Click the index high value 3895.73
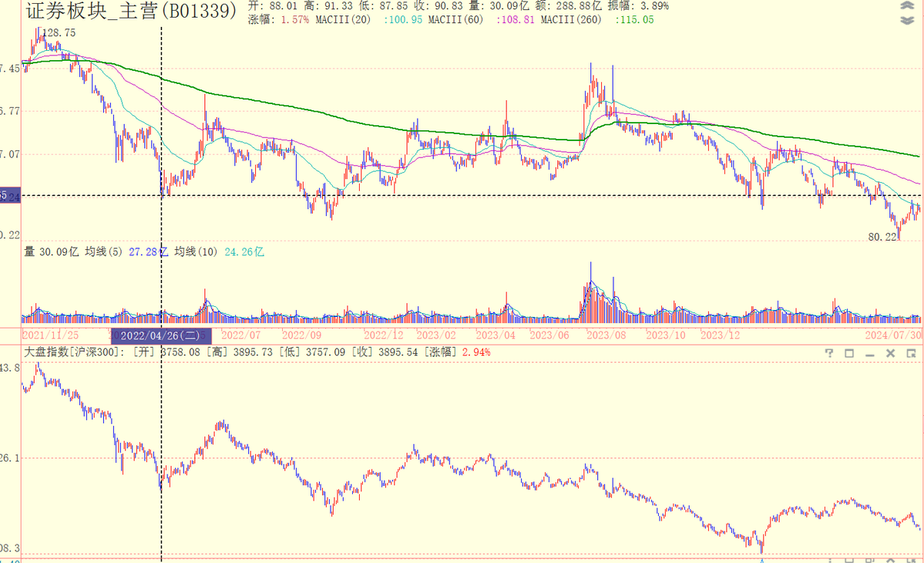The image size is (924, 563). point(253,352)
